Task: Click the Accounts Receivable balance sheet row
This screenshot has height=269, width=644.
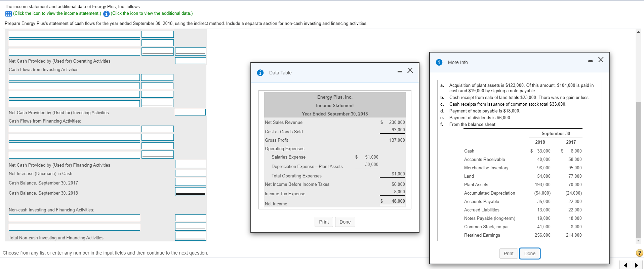Action: point(523,159)
